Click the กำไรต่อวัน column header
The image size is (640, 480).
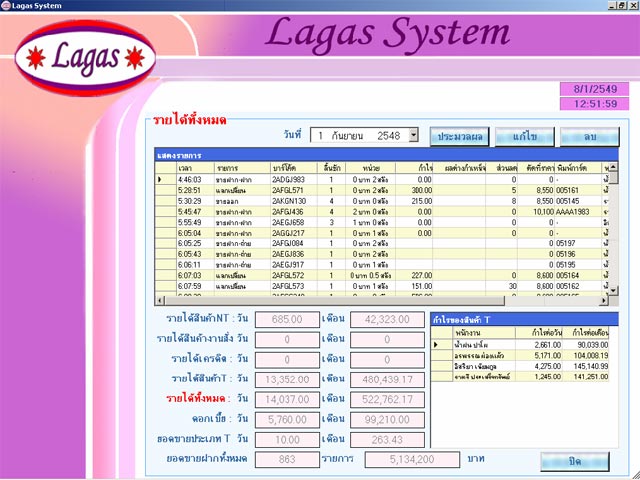click(539, 333)
